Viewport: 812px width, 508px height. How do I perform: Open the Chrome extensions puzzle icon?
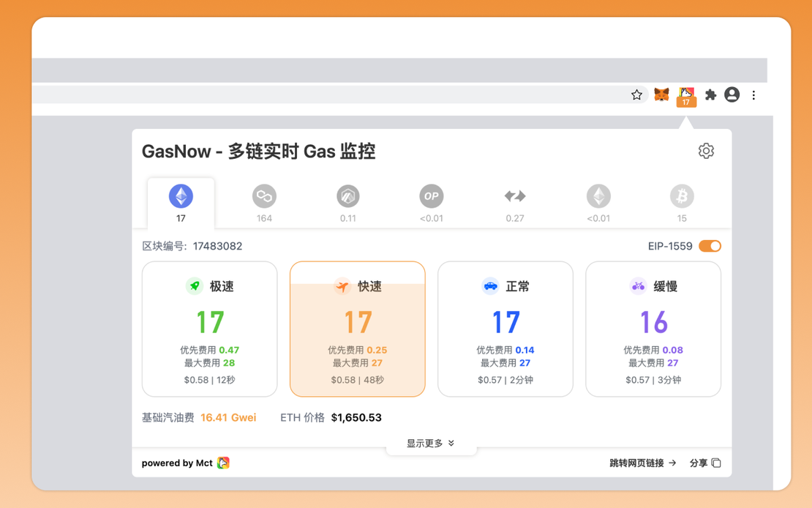pos(710,94)
